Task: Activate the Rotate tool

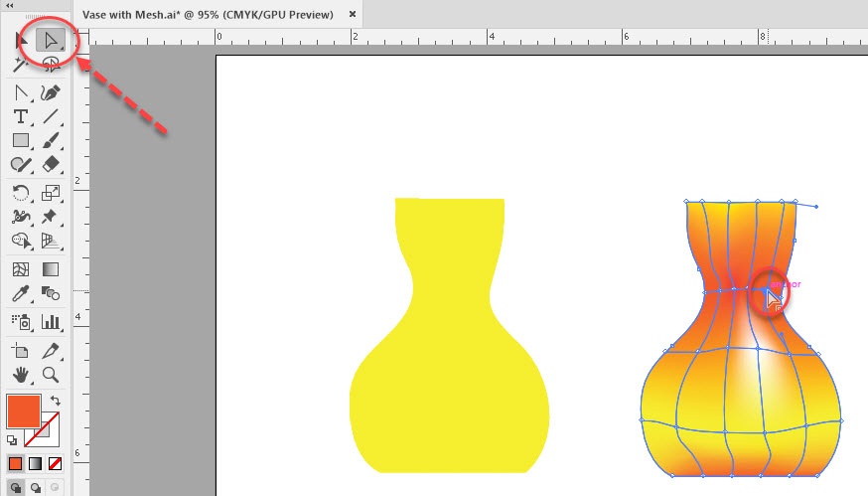Action: coord(20,192)
